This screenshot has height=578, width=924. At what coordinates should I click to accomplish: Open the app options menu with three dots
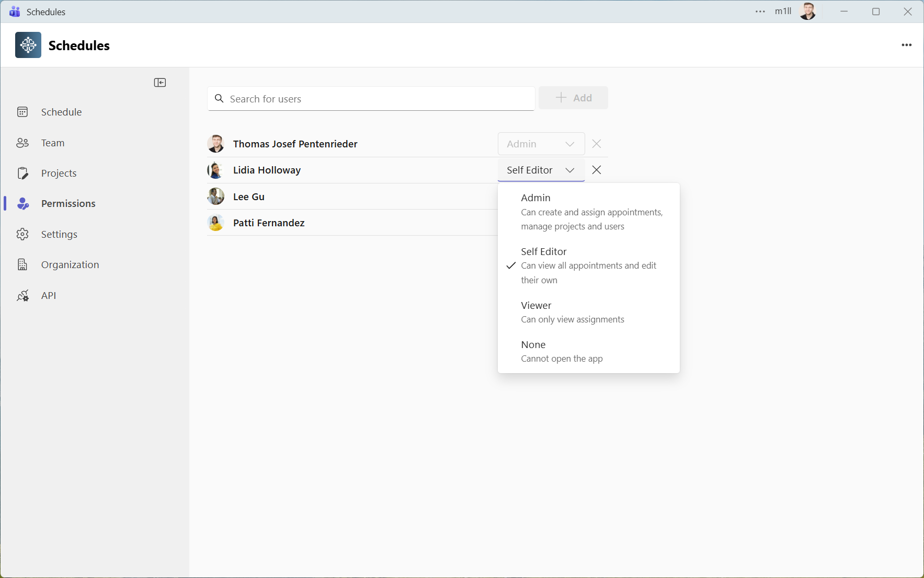907,45
